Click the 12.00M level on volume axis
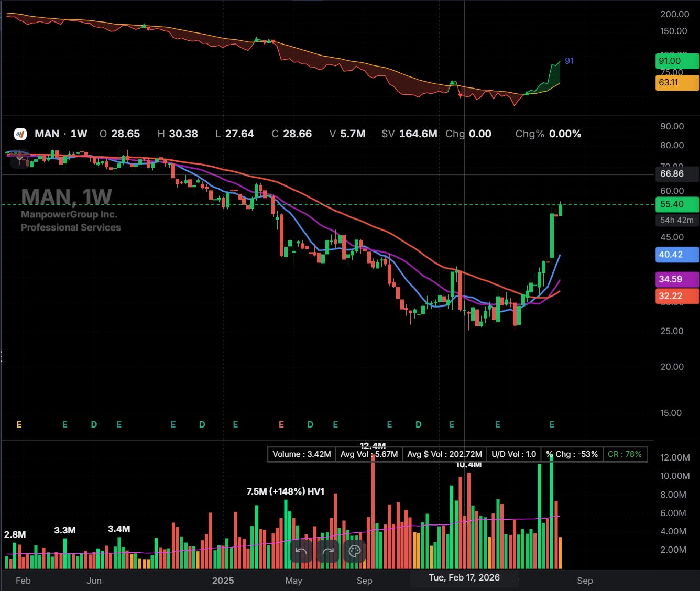This screenshot has height=591, width=700. [675, 457]
